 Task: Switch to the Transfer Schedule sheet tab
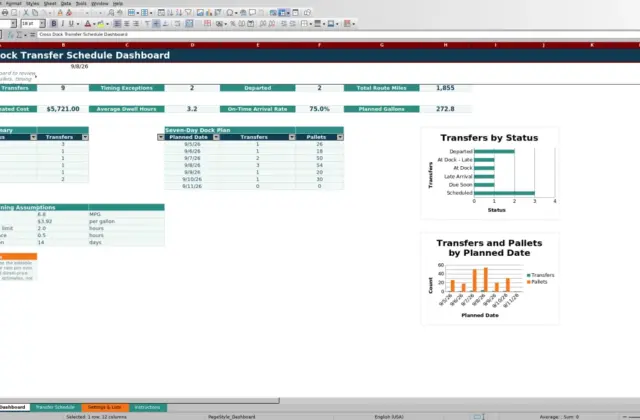point(55,407)
